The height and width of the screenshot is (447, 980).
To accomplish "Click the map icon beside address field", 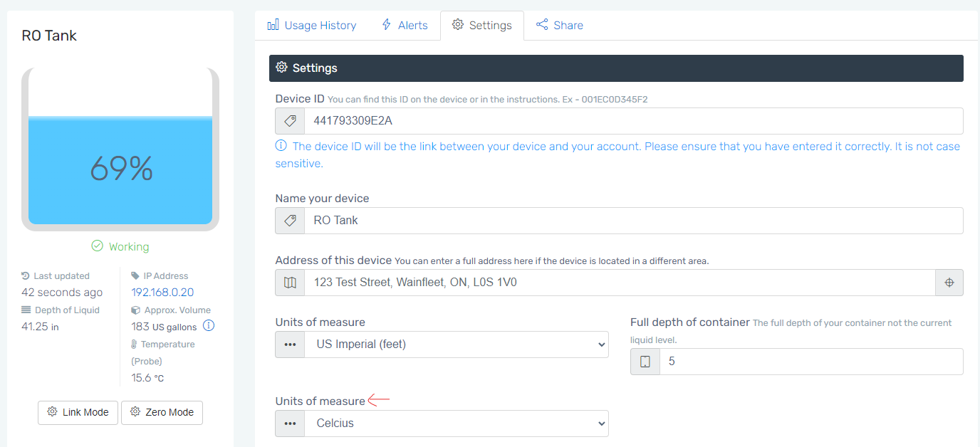I will (x=290, y=283).
